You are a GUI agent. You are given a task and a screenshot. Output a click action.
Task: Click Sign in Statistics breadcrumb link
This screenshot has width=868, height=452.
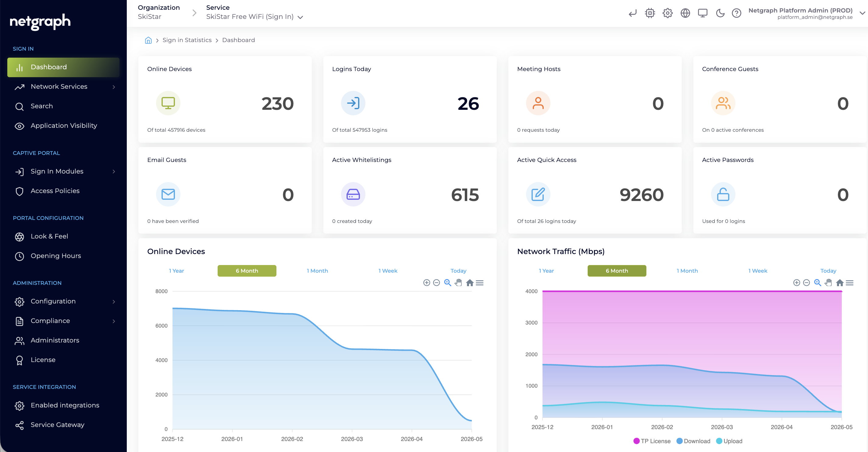pos(187,40)
